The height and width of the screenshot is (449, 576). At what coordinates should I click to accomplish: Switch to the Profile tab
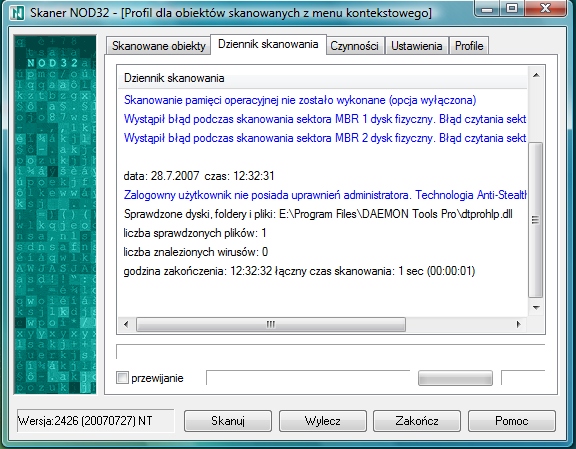point(469,46)
